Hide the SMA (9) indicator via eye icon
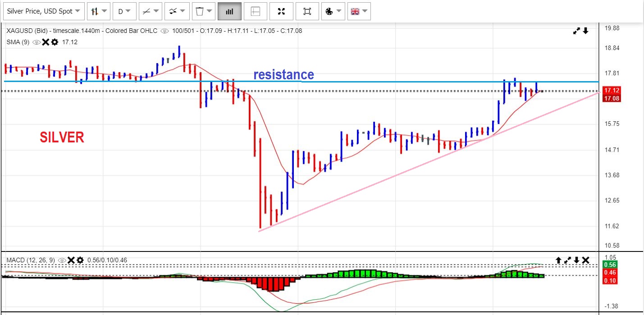 point(37,42)
